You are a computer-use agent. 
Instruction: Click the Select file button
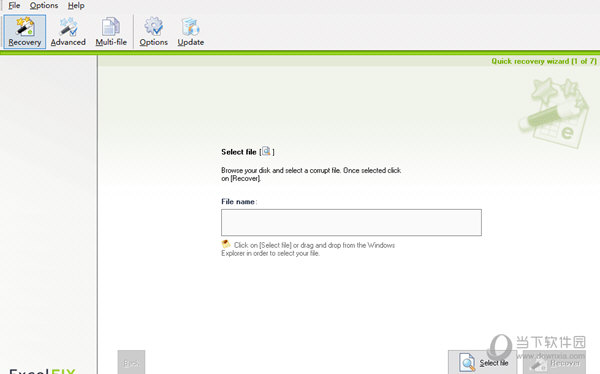(x=483, y=362)
